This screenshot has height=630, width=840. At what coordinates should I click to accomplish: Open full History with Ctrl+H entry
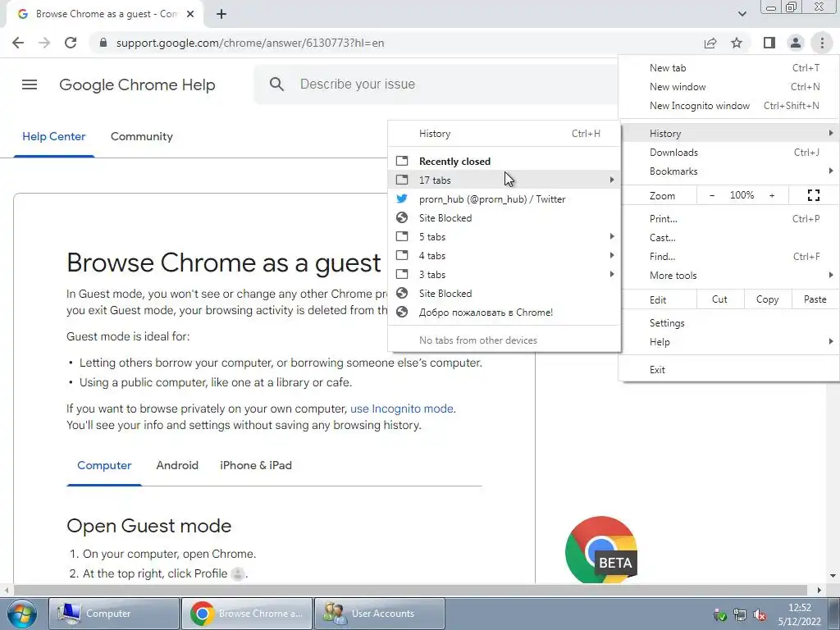[504, 134]
